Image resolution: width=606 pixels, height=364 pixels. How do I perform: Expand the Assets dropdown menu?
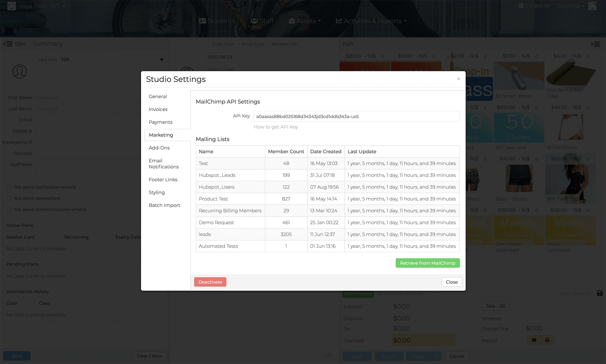pos(305,21)
